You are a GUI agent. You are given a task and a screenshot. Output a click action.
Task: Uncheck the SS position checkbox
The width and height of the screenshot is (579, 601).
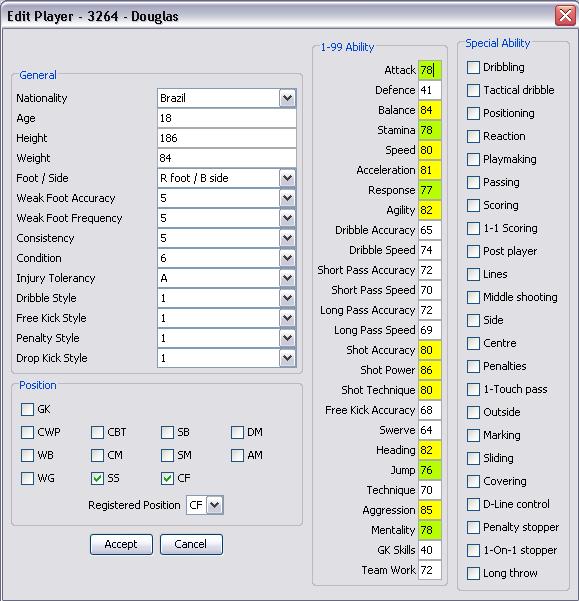97,478
